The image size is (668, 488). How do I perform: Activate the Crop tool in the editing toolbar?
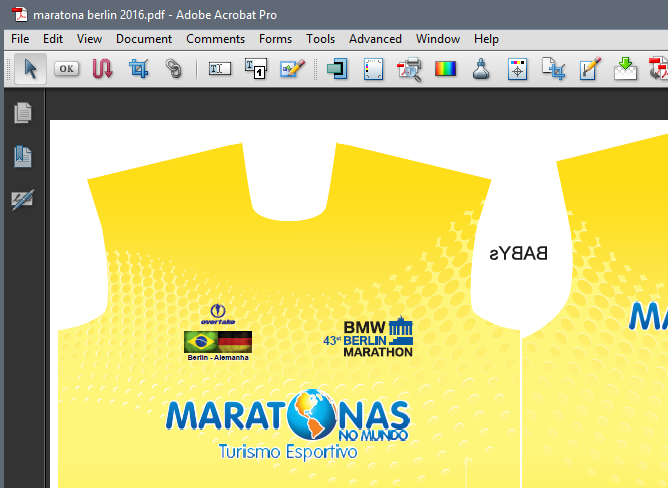[x=138, y=69]
